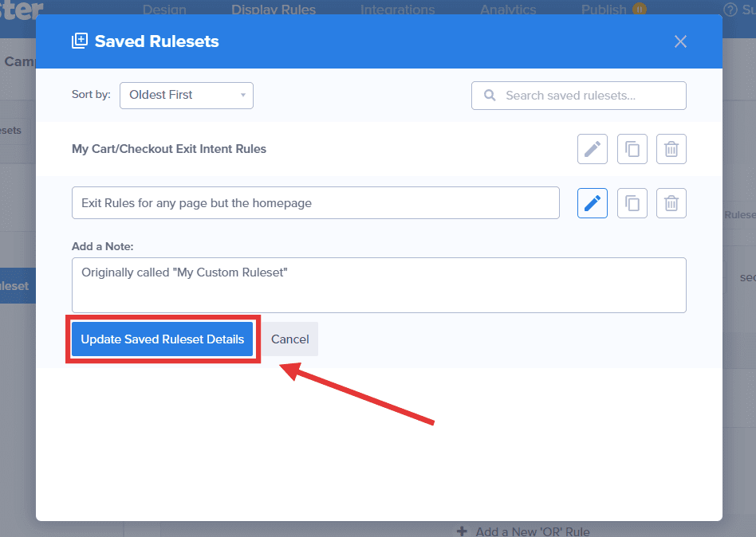Delete the Exit Rules for any page ruleset
The height and width of the screenshot is (537, 756).
coord(671,203)
